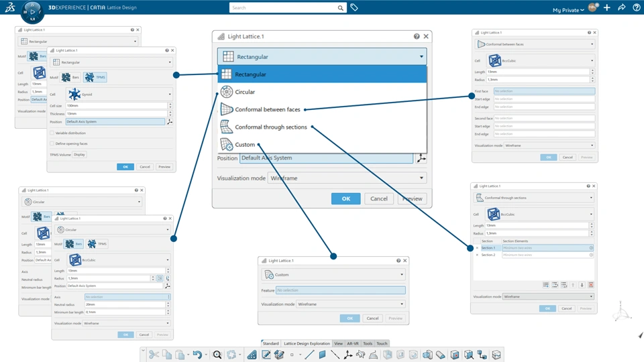Click the First face selection field

click(544, 91)
